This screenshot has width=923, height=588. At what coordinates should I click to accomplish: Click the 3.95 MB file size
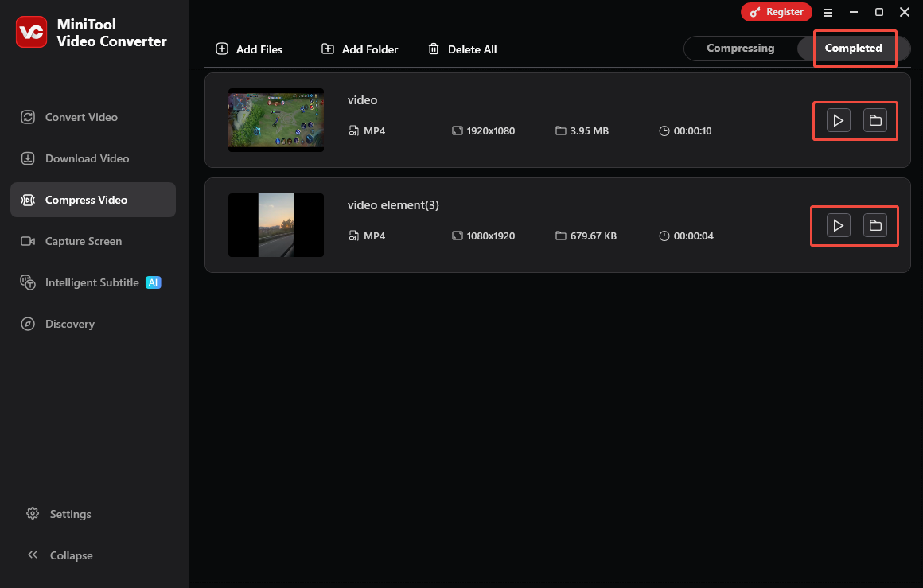pos(590,130)
